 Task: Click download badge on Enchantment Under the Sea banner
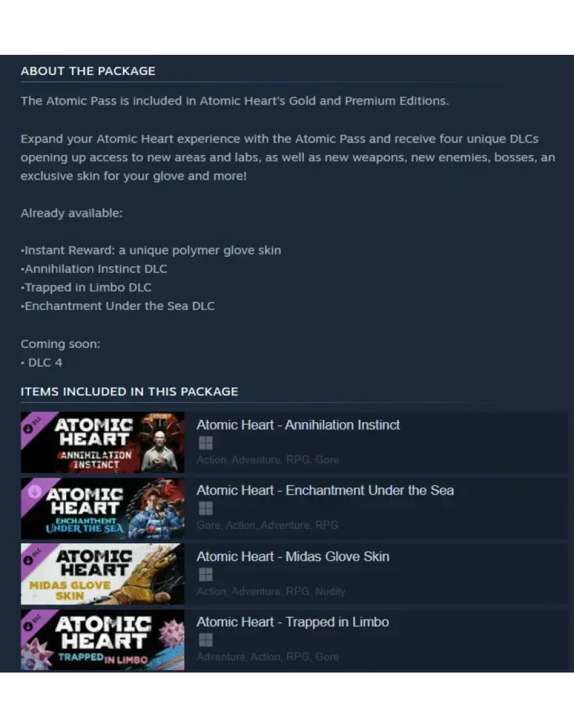click(35, 491)
